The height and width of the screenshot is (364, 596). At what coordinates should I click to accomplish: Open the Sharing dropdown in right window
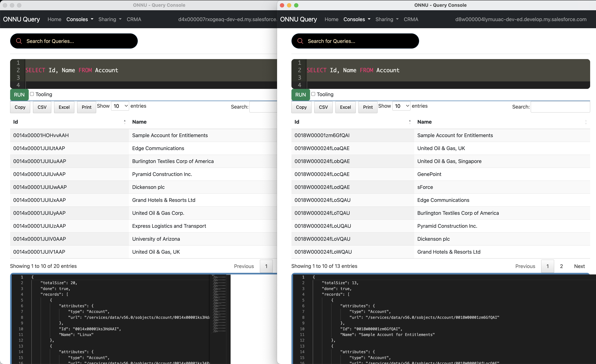(387, 19)
